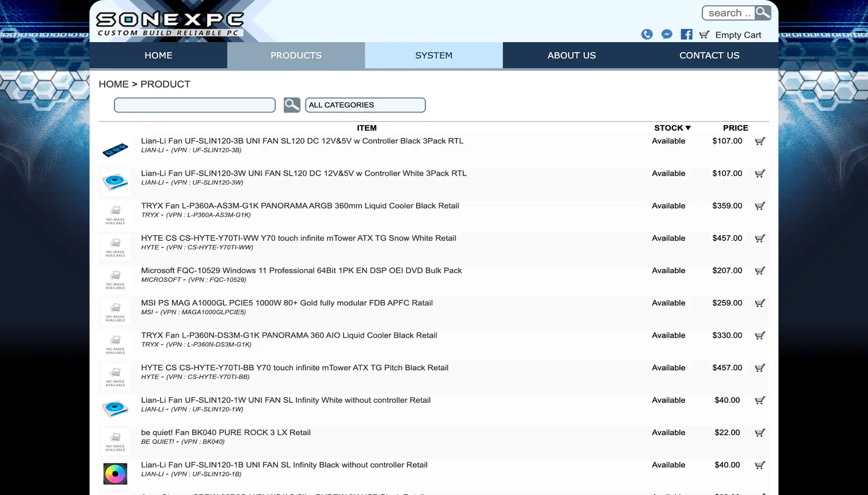Open the Messenger chat icon
This screenshot has height=495, width=868.
click(x=667, y=35)
